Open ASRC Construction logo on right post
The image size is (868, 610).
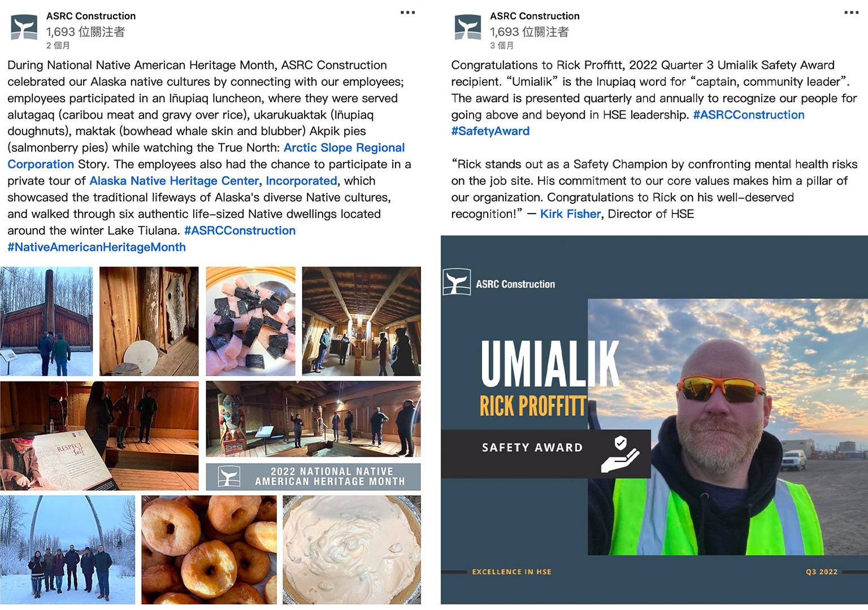468,27
